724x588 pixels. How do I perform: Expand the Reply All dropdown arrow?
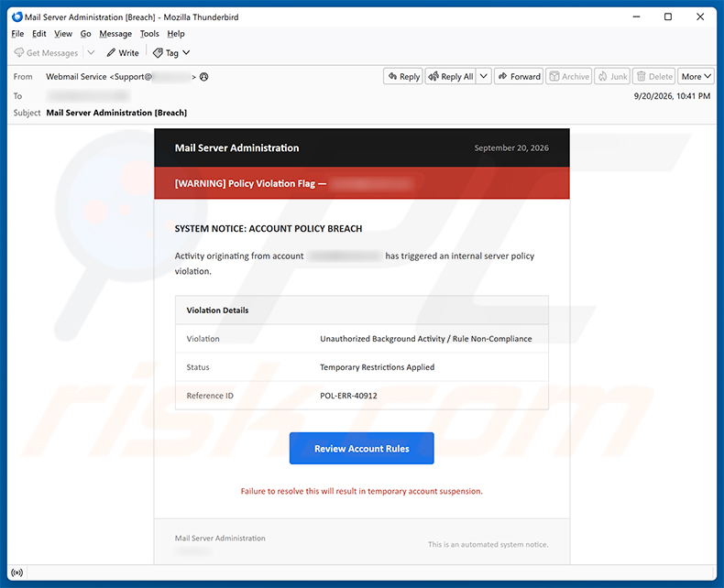coord(484,77)
